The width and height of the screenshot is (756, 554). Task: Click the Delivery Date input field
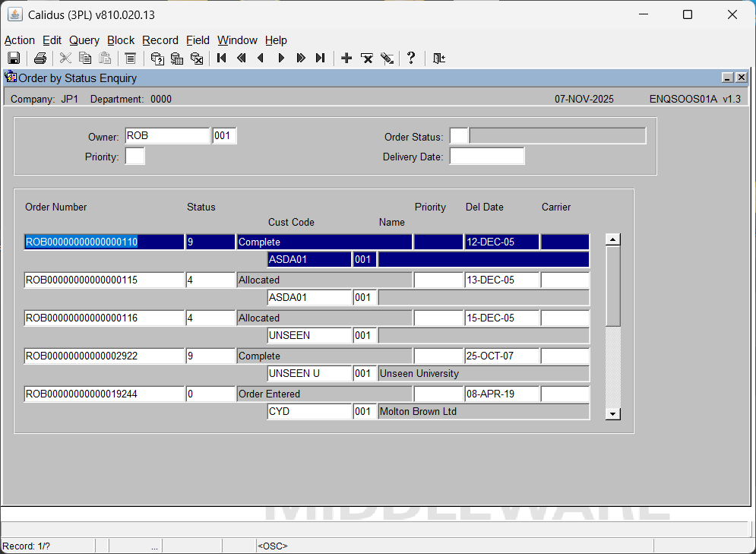click(486, 157)
